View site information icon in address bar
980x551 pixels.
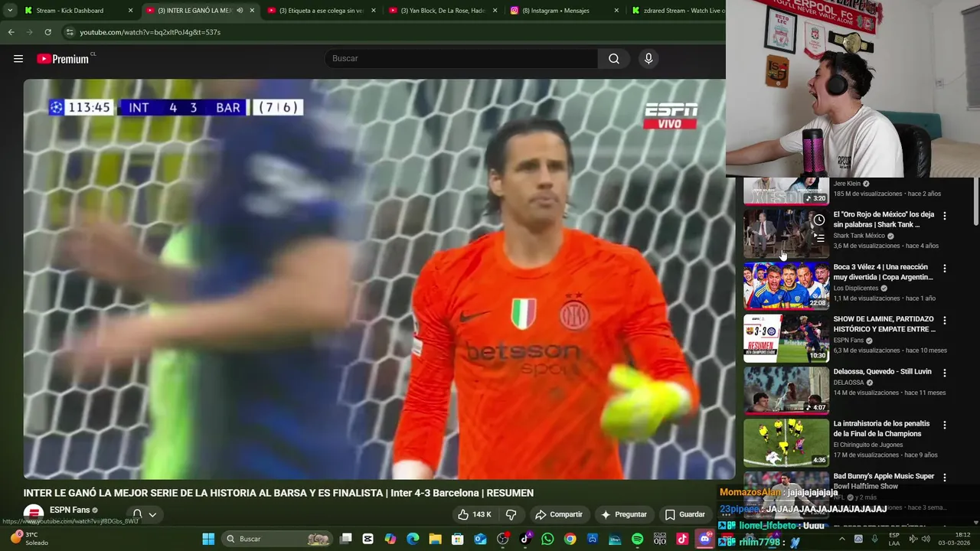click(x=70, y=32)
